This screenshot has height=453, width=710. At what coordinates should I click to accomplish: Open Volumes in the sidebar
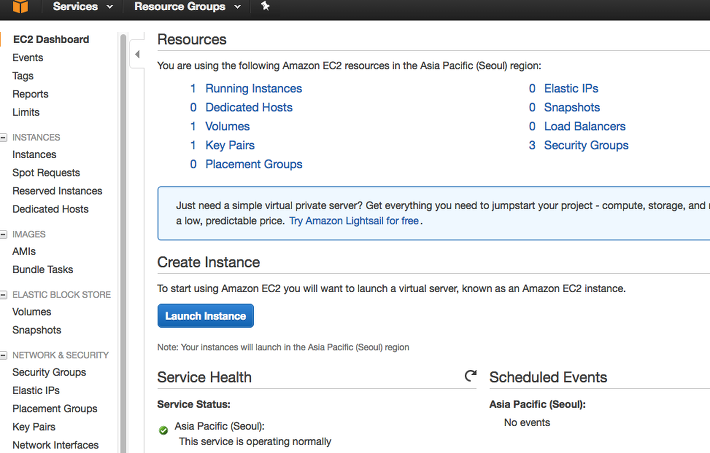point(32,312)
